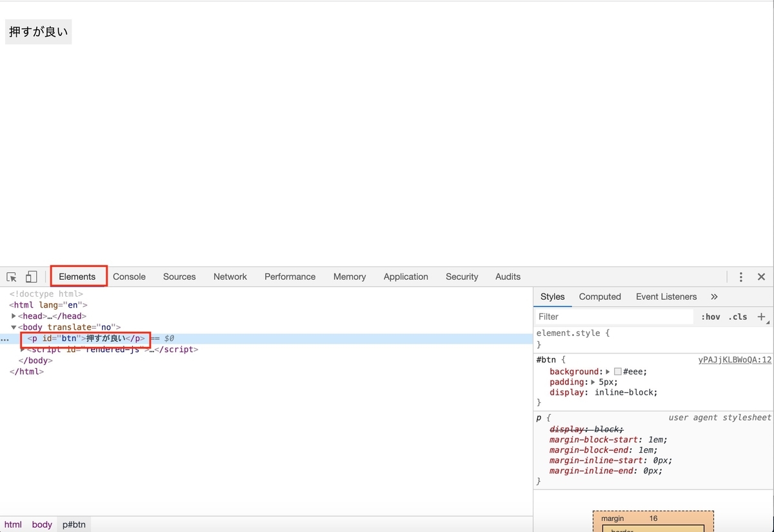Click the struck-through display: block declaration
Screen dimensions: 774x532
click(586, 429)
